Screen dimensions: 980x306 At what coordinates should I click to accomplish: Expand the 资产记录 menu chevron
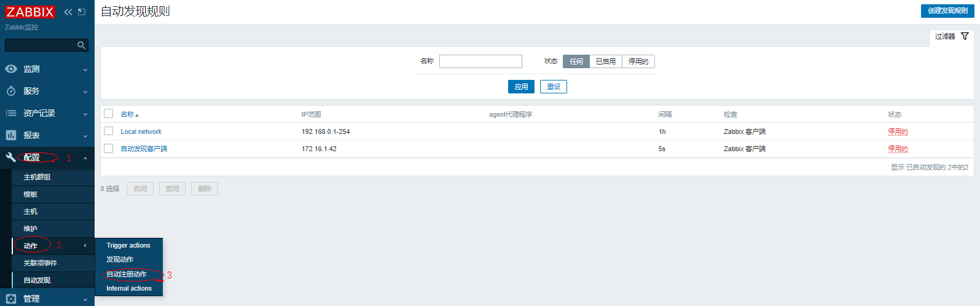point(85,114)
